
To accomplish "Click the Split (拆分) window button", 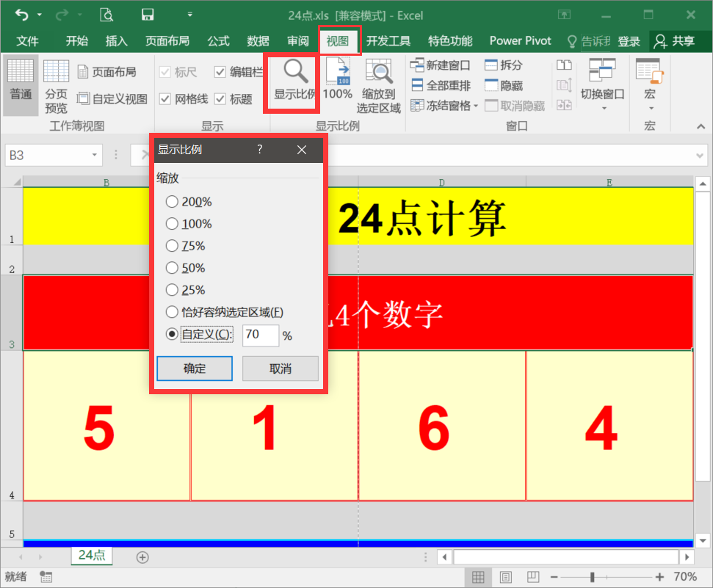I will [504, 65].
